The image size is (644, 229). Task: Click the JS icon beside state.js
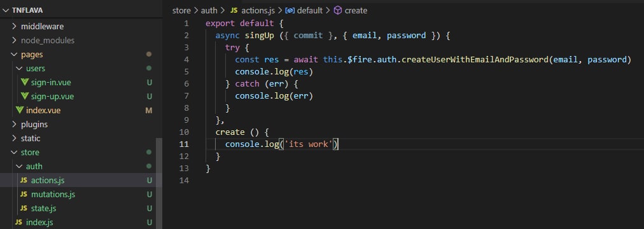pos(24,208)
